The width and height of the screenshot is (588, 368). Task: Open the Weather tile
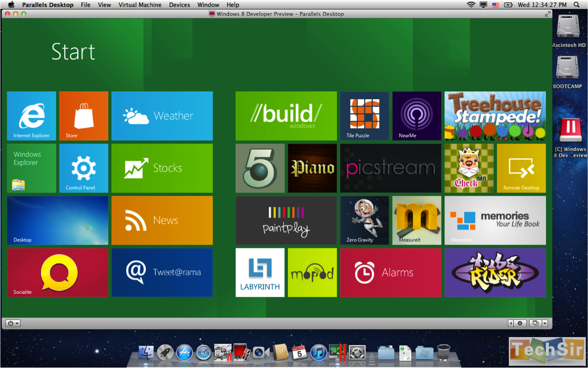click(x=162, y=116)
